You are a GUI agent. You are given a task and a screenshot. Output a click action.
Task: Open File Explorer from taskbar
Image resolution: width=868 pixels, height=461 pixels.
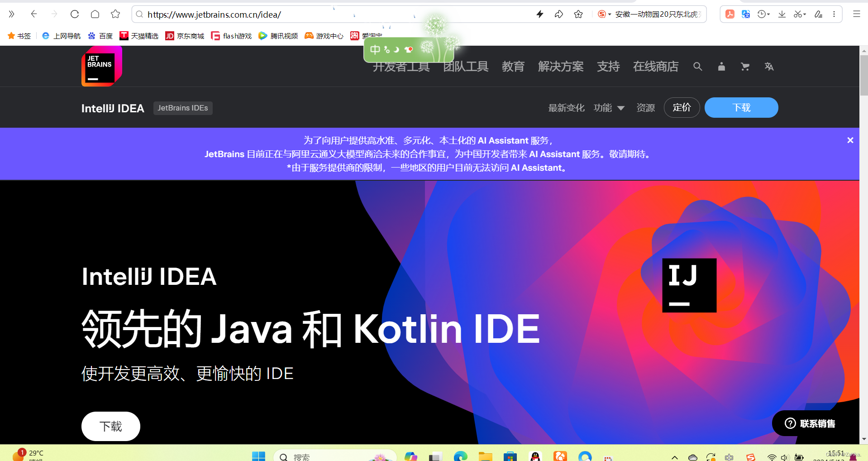point(485,456)
